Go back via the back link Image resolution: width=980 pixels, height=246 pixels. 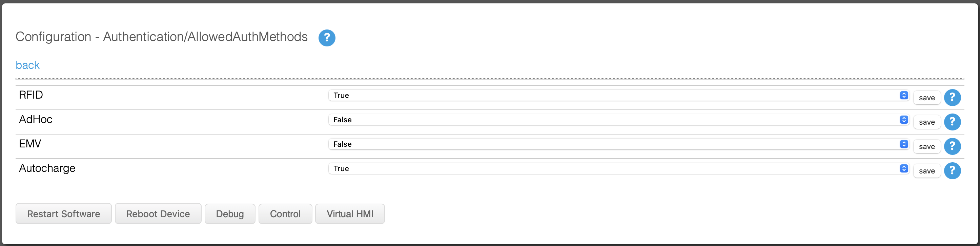[27, 65]
